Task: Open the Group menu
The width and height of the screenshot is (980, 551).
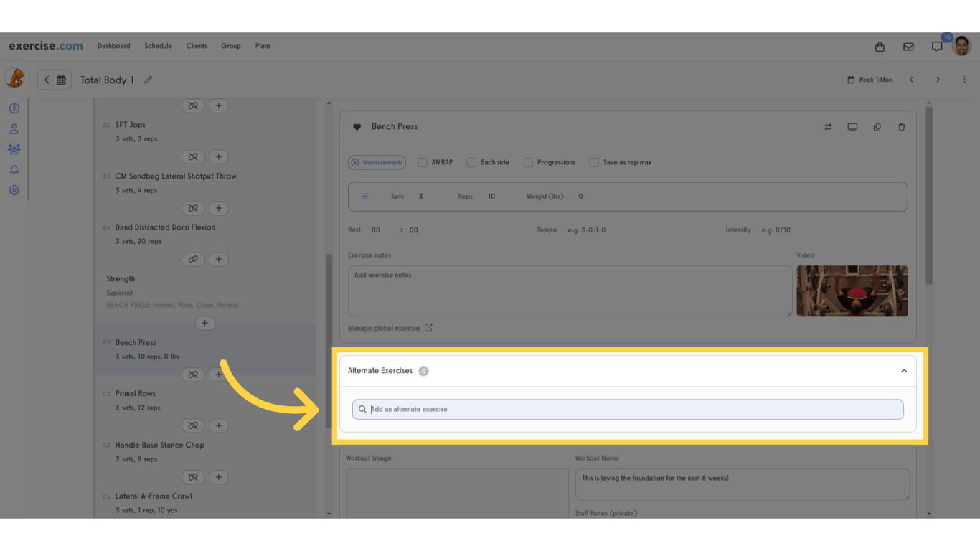Action: tap(231, 46)
